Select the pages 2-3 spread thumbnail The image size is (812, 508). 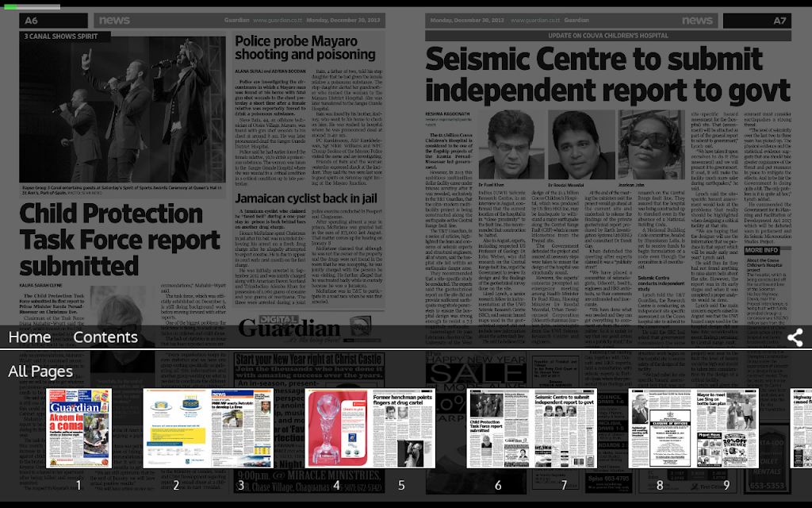pos(209,428)
